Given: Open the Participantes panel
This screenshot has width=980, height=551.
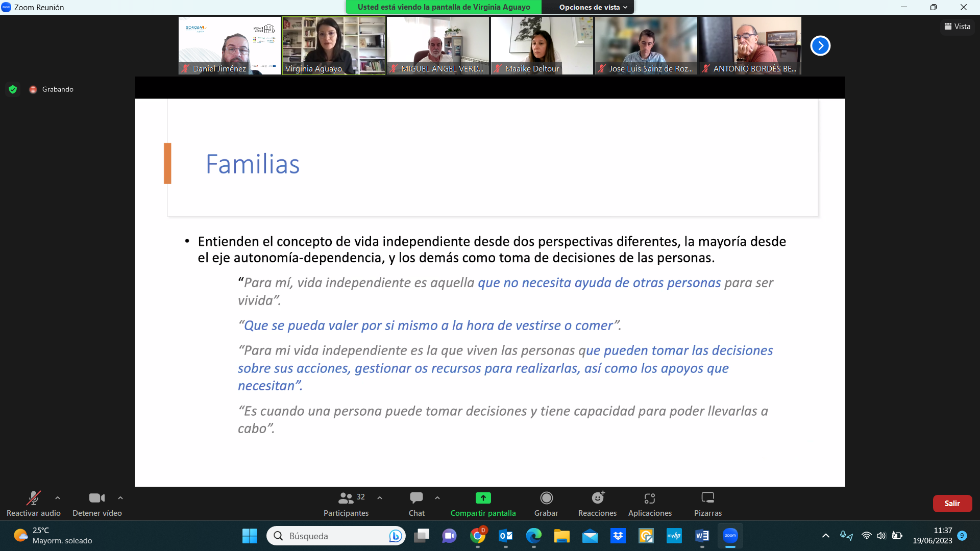Looking at the screenshot, I should (346, 504).
